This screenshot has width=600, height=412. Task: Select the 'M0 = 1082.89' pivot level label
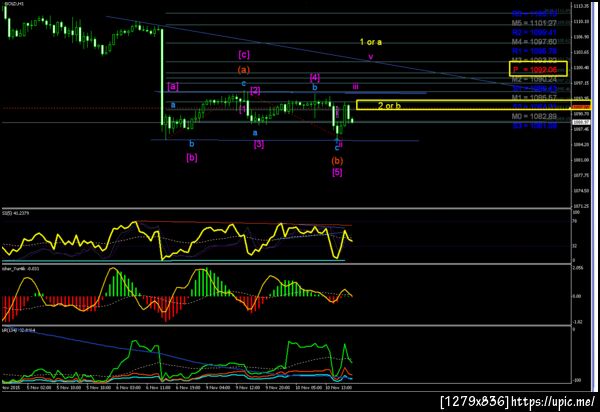tap(534, 116)
